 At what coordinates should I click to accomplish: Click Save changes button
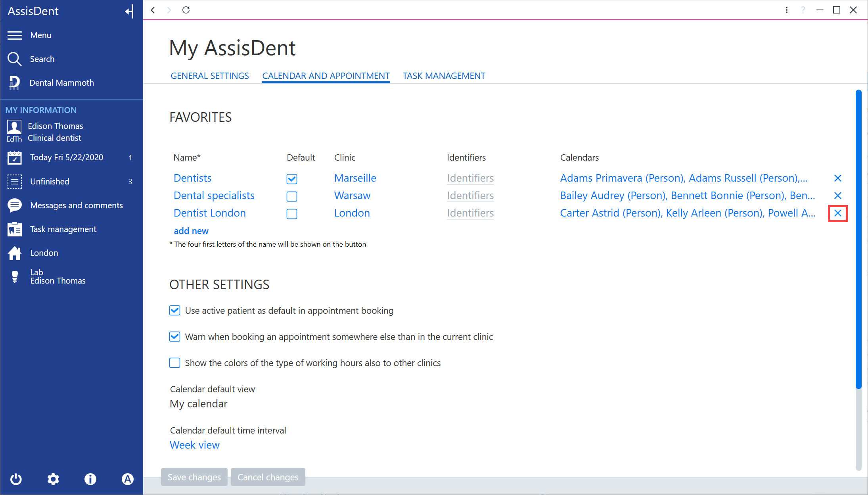pos(194,477)
